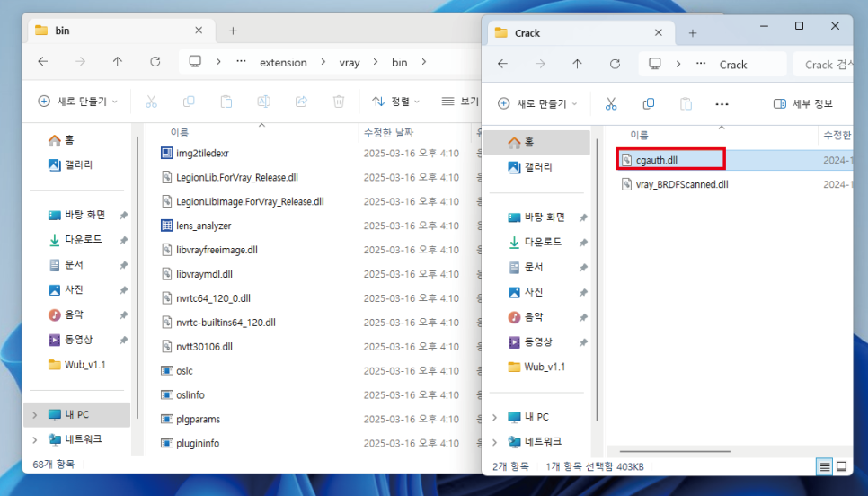
Task: Expand 내 PC in Crack window sidebar
Action: 494,417
